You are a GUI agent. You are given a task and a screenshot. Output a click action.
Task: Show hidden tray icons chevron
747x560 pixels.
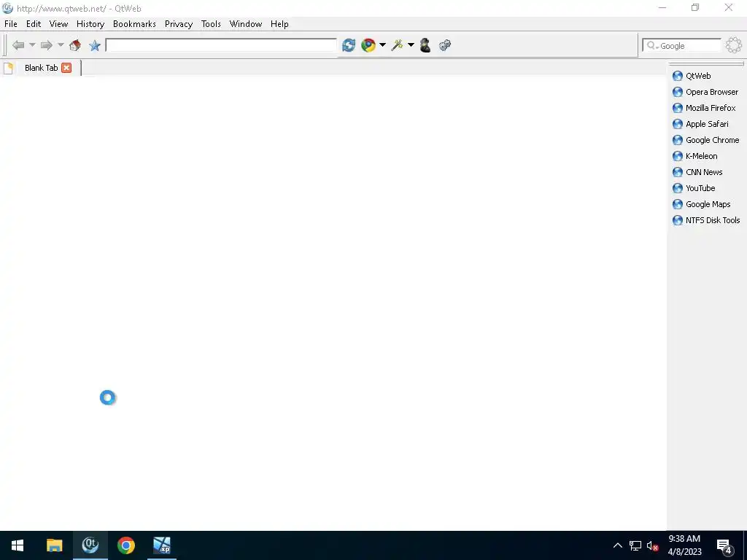[x=617, y=545]
